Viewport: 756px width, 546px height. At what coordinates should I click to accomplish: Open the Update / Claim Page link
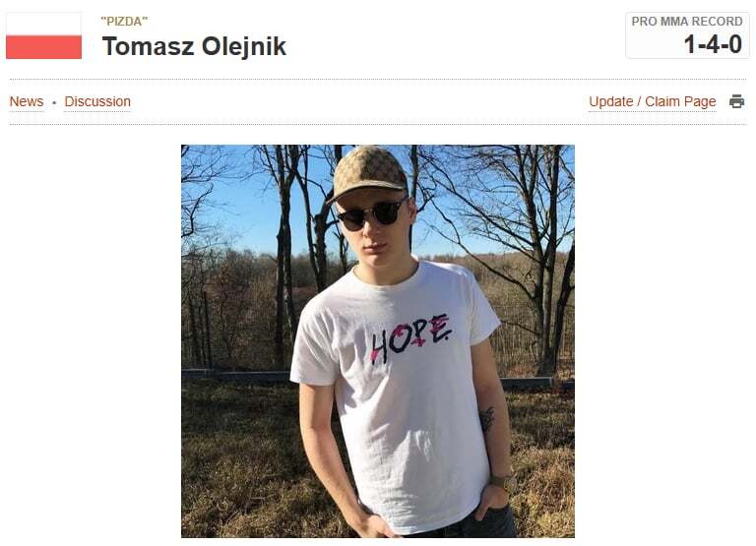point(653,101)
